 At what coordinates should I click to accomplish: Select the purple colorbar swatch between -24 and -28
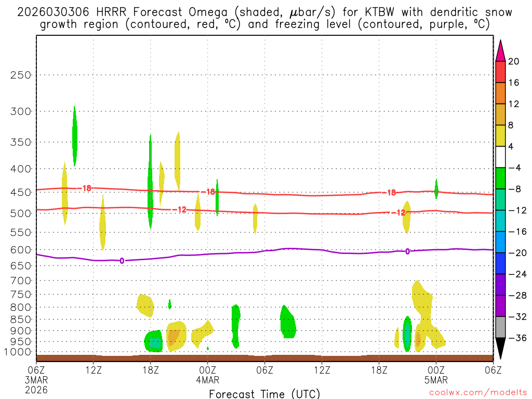coord(500,284)
